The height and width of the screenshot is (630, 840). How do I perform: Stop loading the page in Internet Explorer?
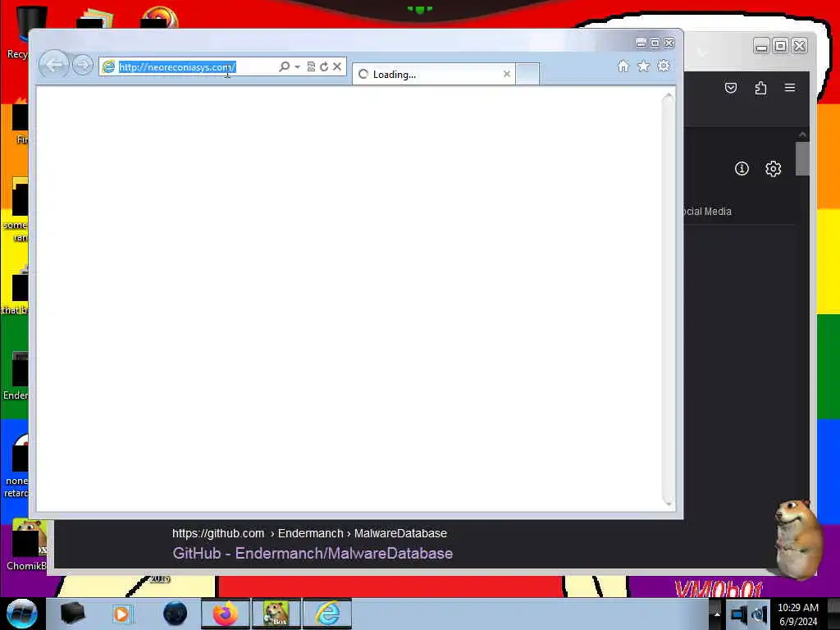pos(337,66)
